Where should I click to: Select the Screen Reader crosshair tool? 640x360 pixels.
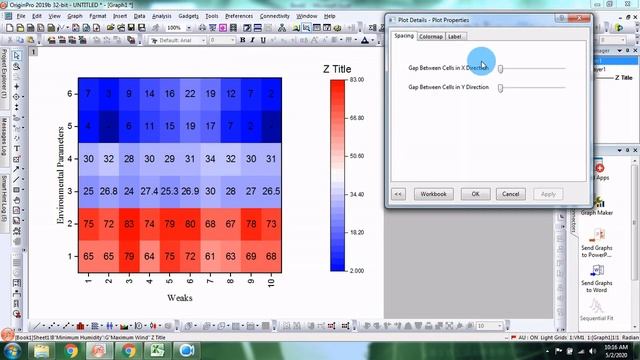tap(16, 86)
